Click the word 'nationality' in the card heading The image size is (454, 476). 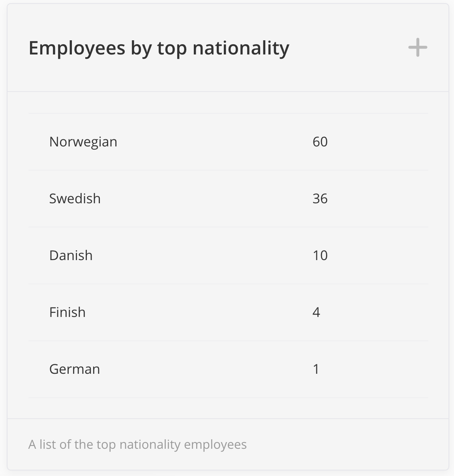[241, 48]
